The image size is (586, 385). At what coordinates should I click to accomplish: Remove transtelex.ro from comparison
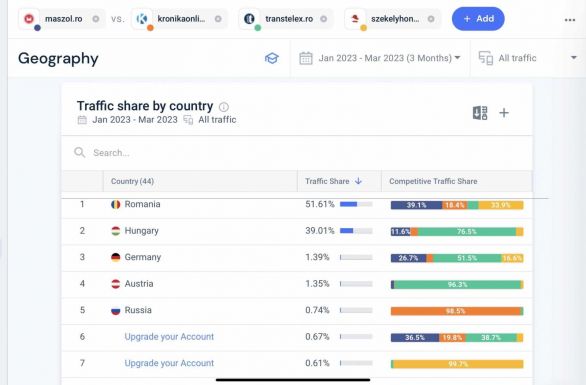324,19
